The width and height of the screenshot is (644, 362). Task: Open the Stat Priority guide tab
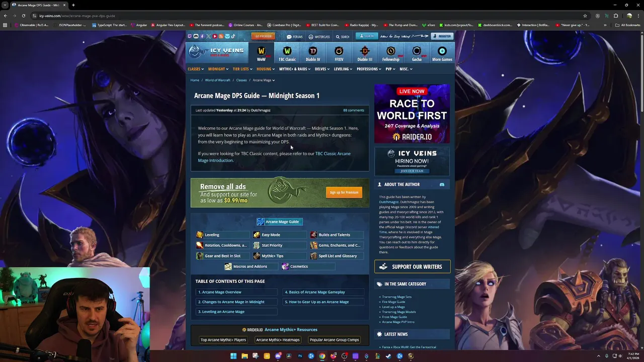click(x=279, y=245)
